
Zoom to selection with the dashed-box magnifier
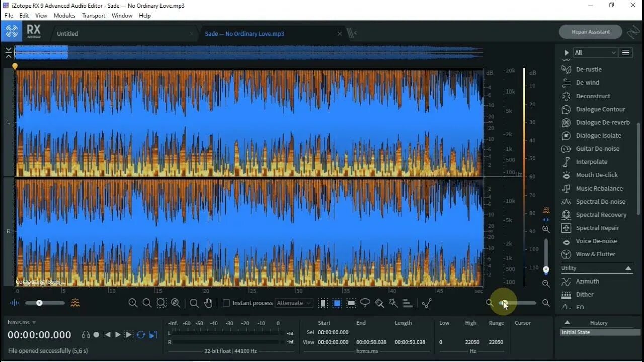tap(161, 303)
